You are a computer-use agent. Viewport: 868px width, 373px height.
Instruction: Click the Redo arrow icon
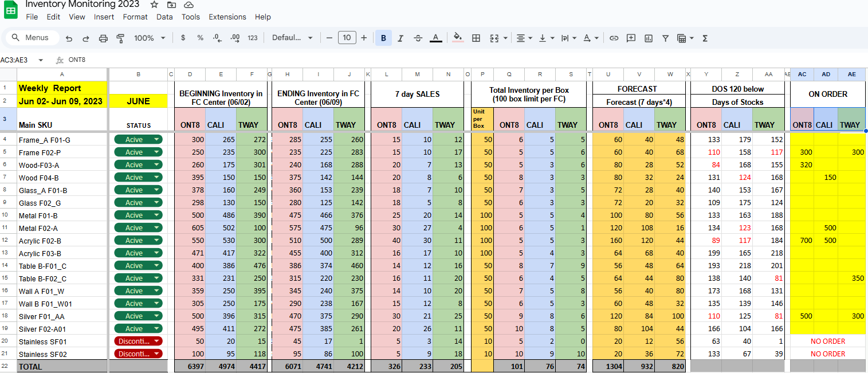[86, 38]
